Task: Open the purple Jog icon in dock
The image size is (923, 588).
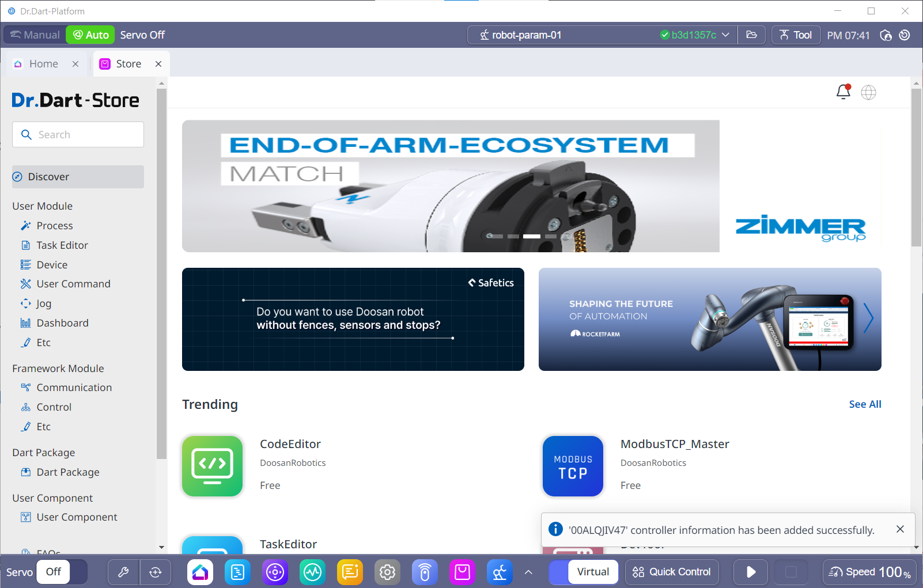Action: [275, 572]
